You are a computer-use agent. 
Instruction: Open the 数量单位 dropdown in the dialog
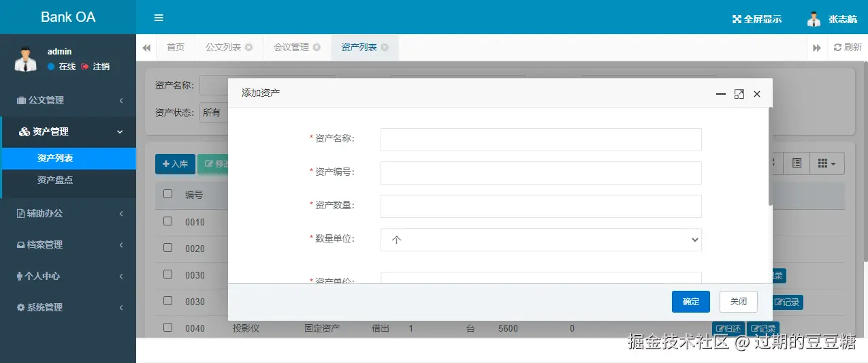point(541,240)
